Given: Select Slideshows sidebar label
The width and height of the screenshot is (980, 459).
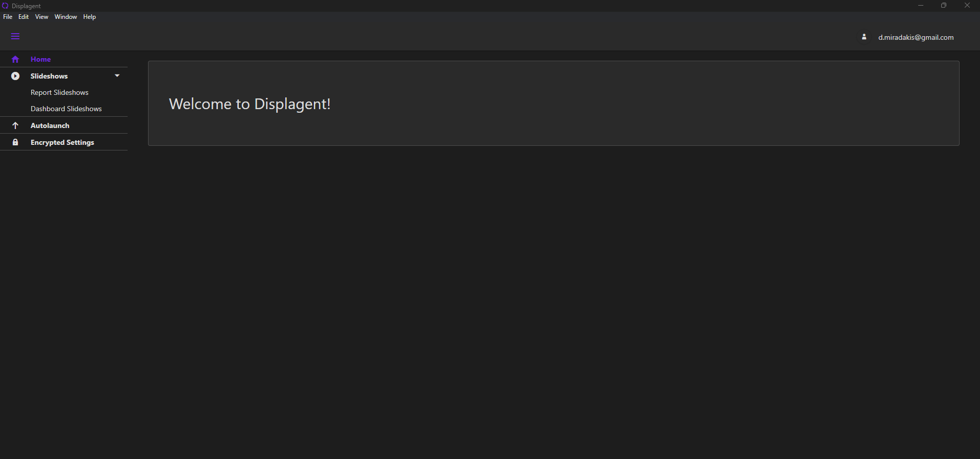Looking at the screenshot, I should 49,76.
